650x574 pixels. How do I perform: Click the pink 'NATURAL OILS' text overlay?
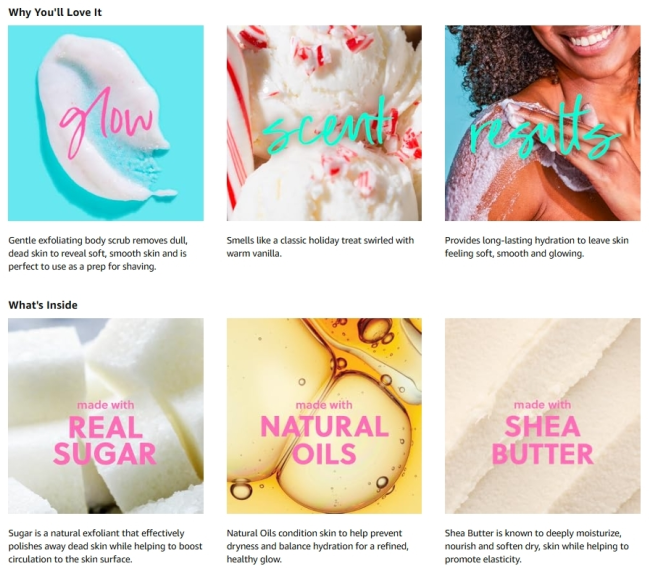tap(325, 440)
